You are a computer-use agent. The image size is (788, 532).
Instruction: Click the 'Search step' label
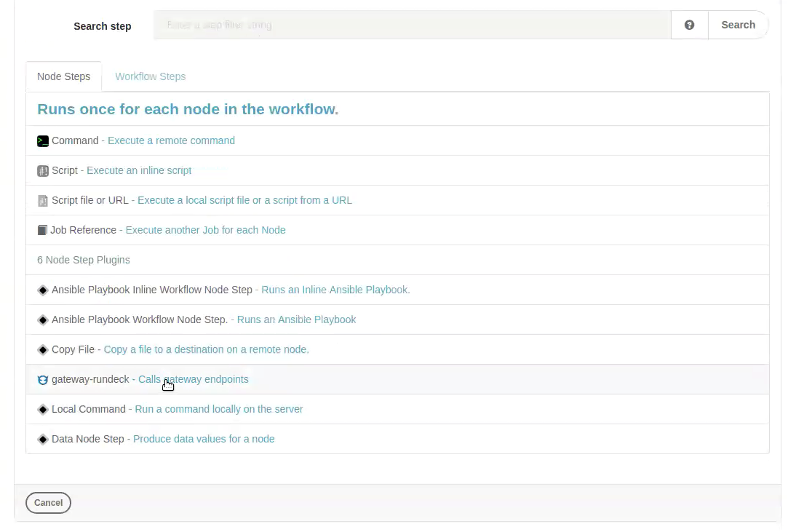click(x=103, y=26)
